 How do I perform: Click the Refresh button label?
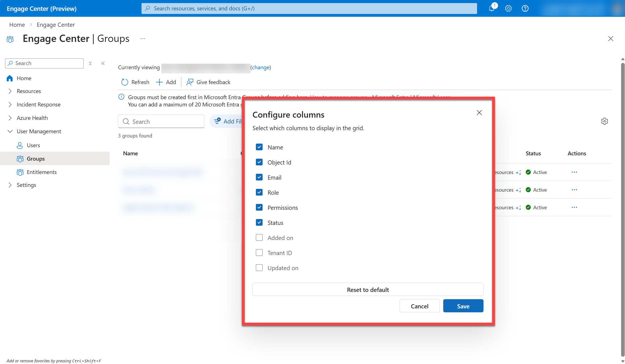click(140, 82)
